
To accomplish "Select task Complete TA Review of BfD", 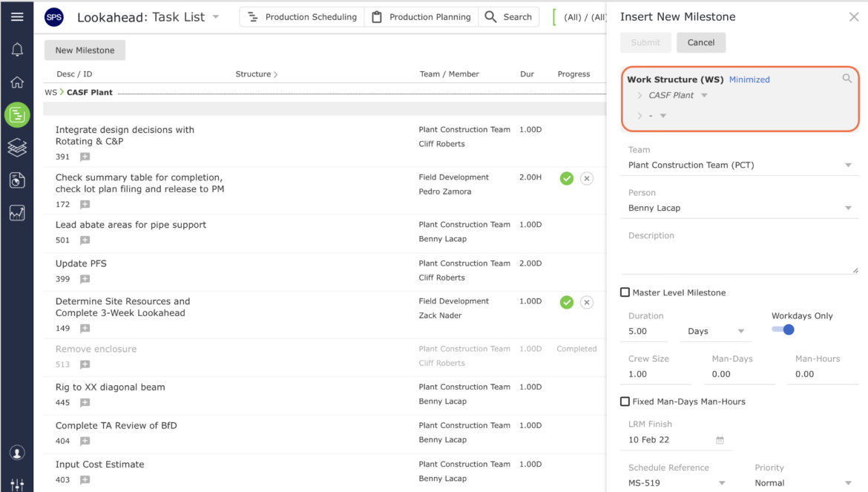I will (116, 426).
